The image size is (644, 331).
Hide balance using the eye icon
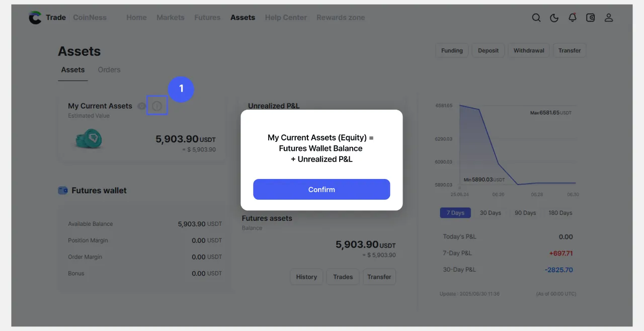142,106
